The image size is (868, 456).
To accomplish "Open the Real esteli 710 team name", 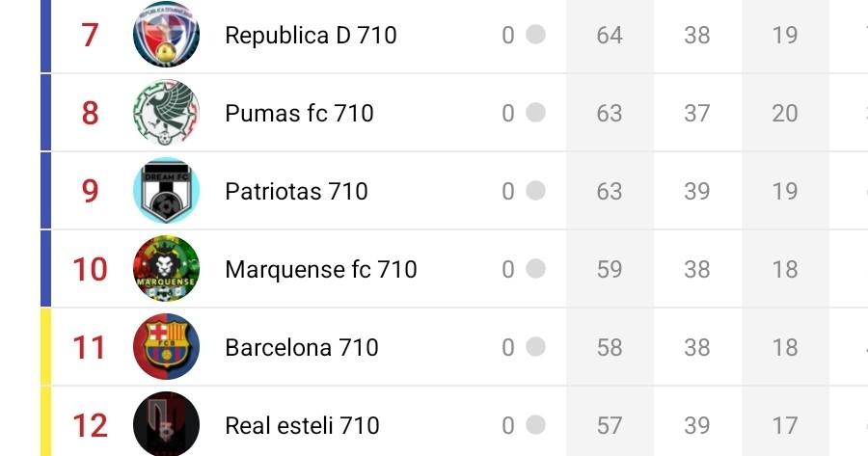I will (302, 425).
